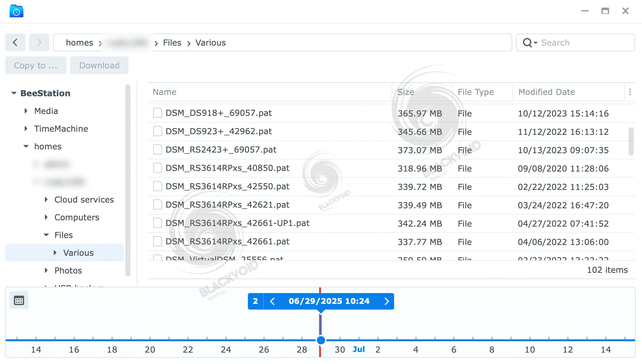Click the folder tree vertical scrollbar

pos(128,180)
